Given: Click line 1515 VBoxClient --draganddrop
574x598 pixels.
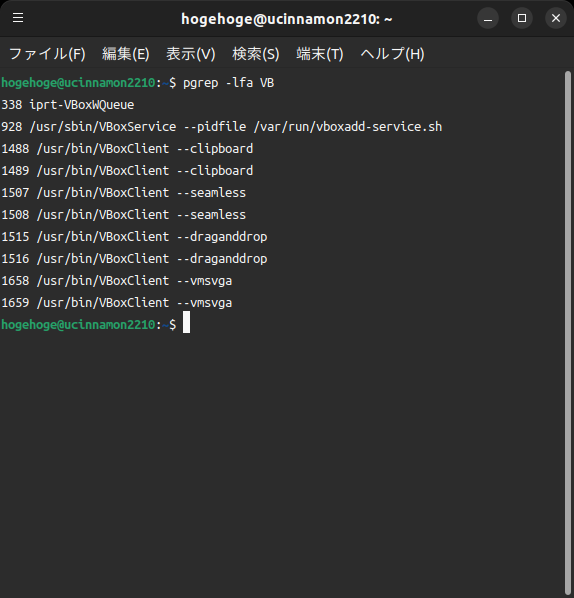Looking at the screenshot, I should tap(134, 237).
